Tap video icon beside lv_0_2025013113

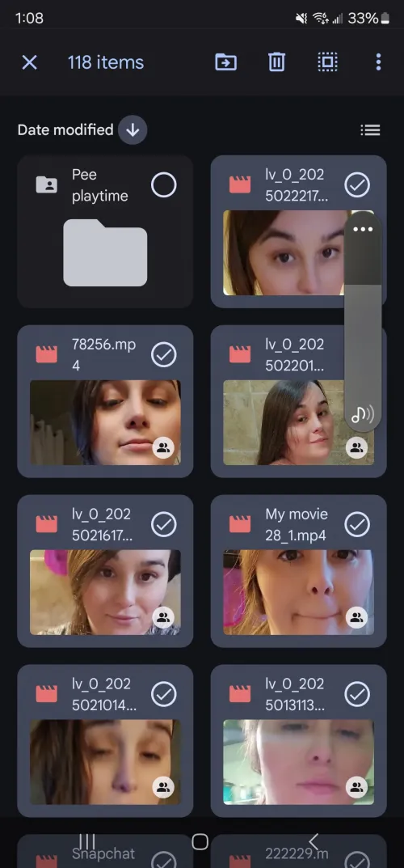coord(240,693)
